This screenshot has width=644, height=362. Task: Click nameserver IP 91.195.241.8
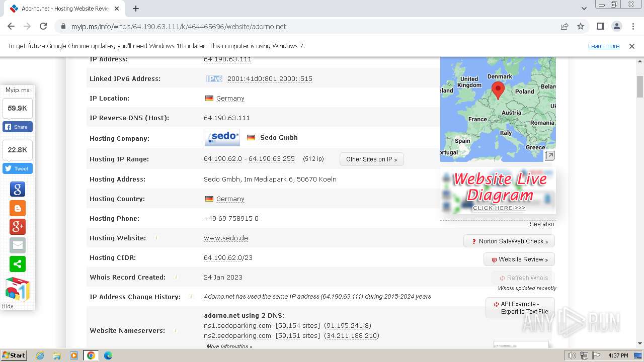348,326
